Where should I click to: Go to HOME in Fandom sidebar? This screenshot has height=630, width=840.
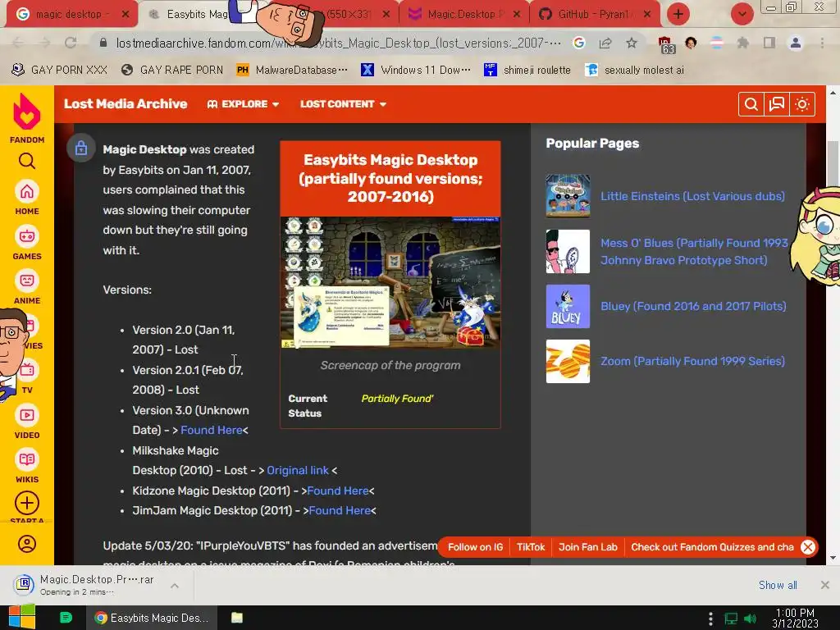click(27, 199)
